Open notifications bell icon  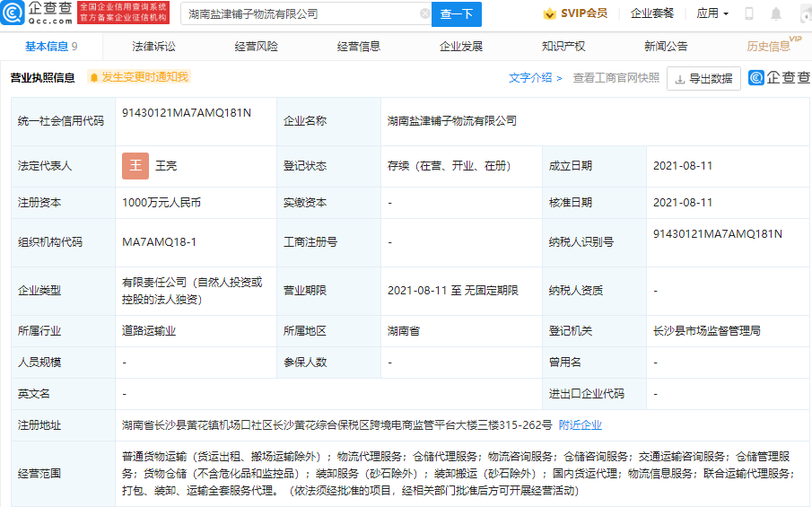[x=775, y=14]
